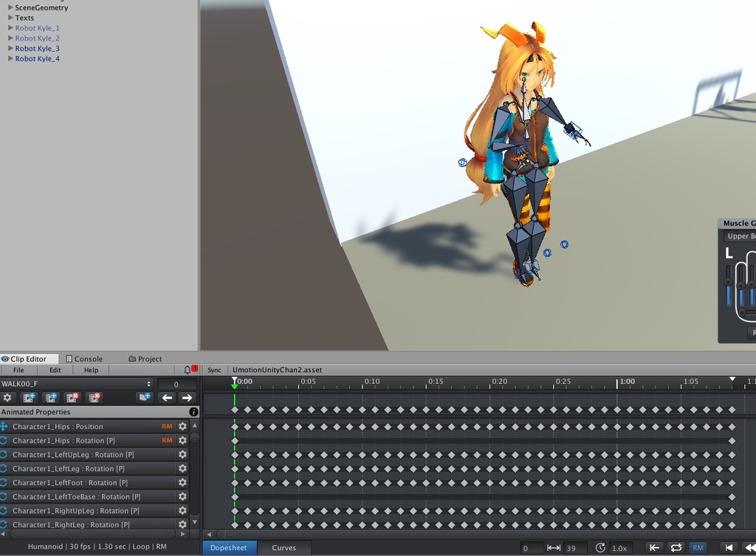This screenshot has height=556, width=756.
Task: Click dopesheet horizontal scrollbar left arrow
Action: [209, 535]
